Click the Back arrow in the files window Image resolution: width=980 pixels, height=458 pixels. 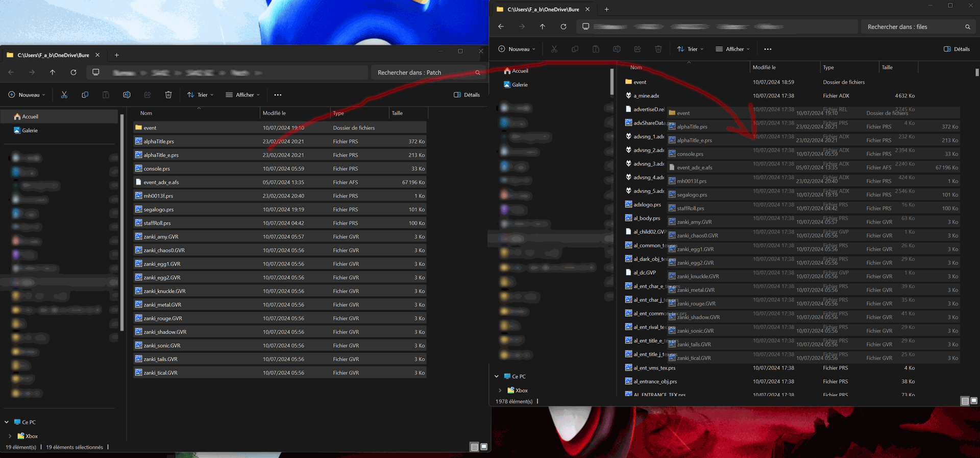501,27
